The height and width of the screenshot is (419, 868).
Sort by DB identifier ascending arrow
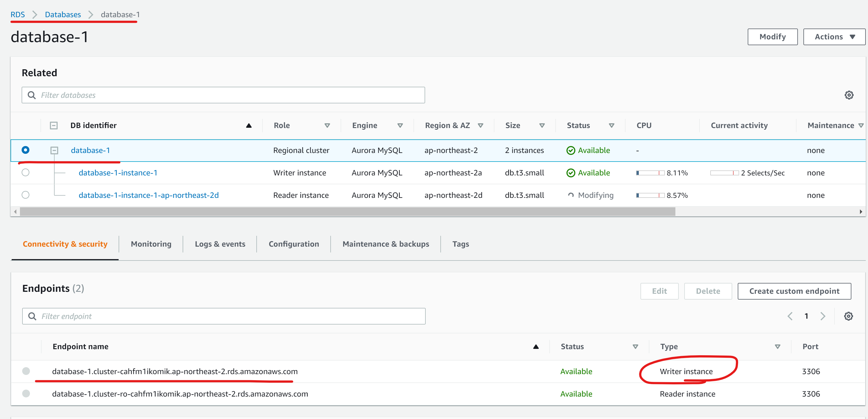[x=249, y=125]
